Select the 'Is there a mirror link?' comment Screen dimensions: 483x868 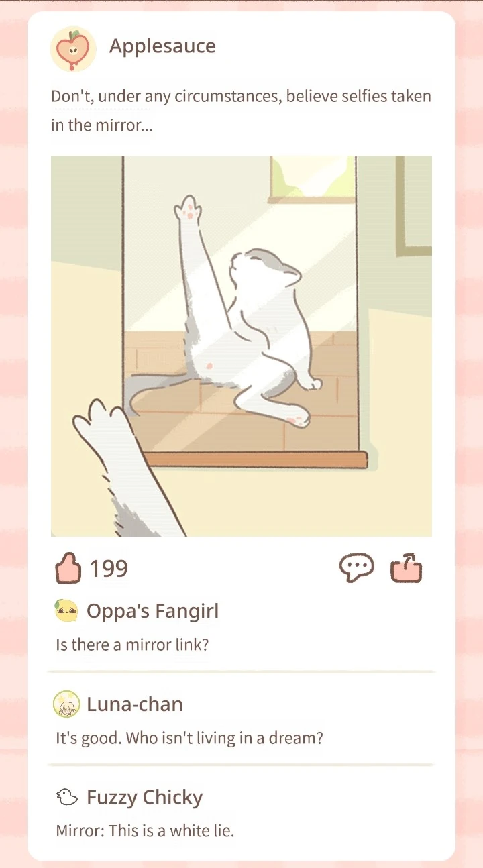(x=132, y=645)
